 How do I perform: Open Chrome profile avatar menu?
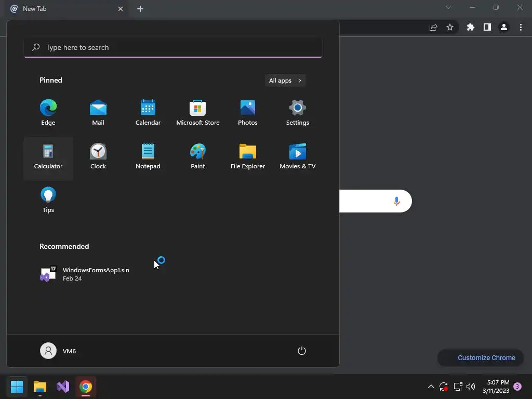tap(504, 27)
